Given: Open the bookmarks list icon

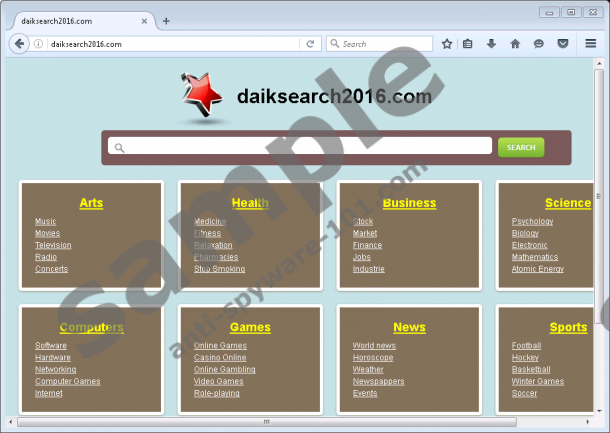Looking at the screenshot, I should [468, 44].
